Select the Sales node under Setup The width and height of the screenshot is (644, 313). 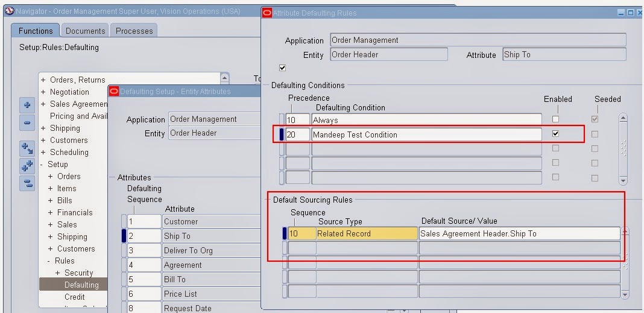pyautogui.click(x=67, y=225)
